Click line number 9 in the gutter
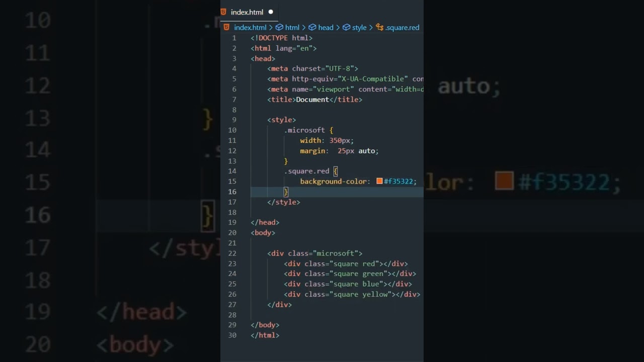The image size is (644, 362). point(234,120)
